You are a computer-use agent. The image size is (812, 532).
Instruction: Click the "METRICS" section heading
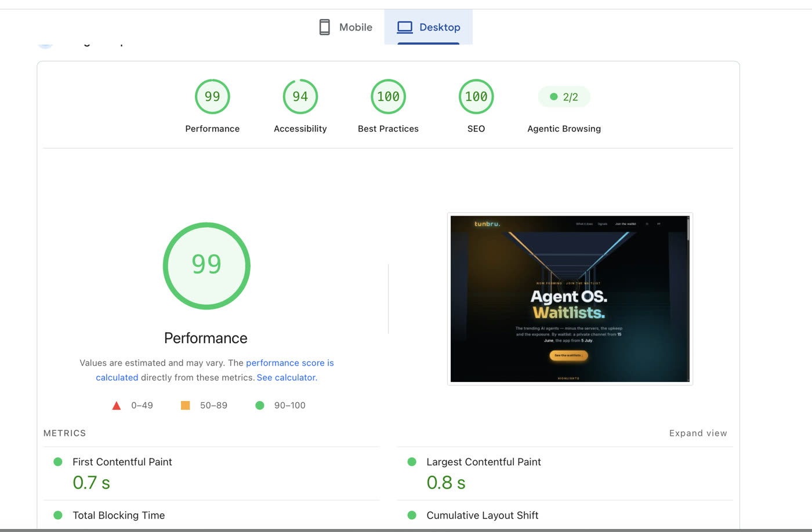(x=65, y=433)
